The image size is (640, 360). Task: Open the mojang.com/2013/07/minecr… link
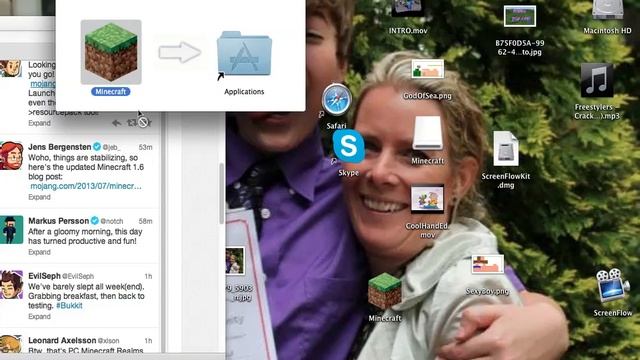pos(86,186)
